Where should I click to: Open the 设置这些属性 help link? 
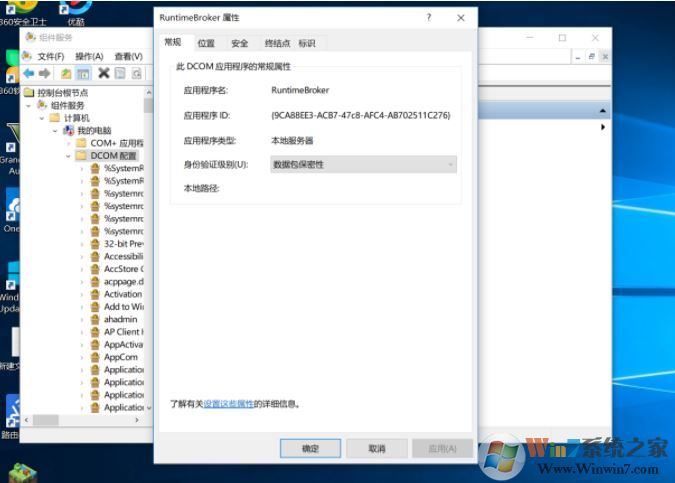pyautogui.click(x=229, y=404)
